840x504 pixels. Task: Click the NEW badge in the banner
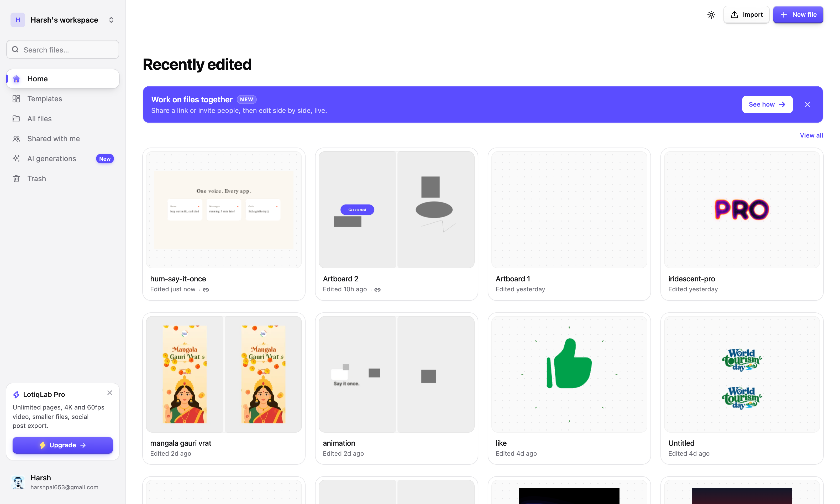coord(246,99)
